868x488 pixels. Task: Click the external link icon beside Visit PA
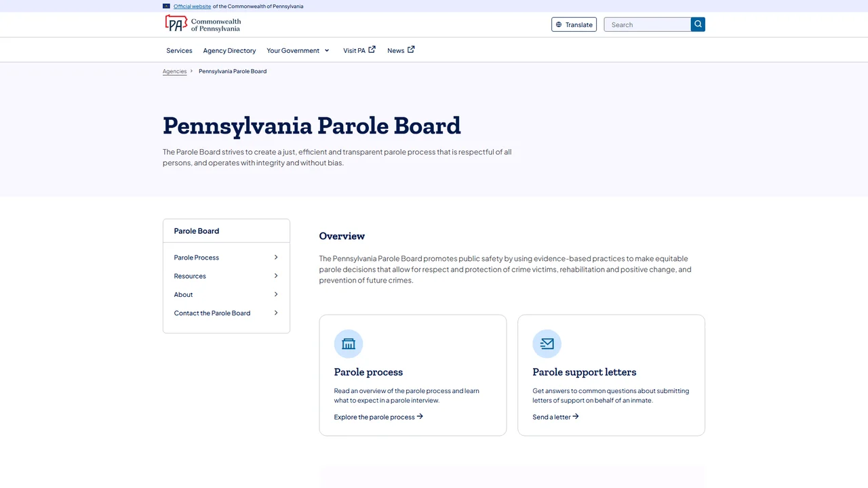[x=372, y=49]
